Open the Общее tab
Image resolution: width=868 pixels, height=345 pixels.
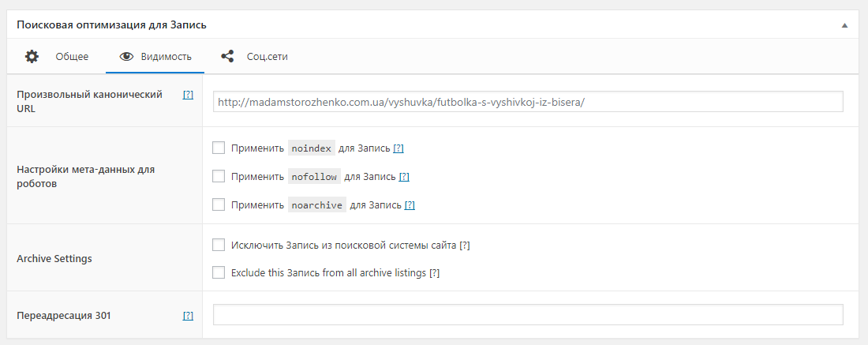point(72,57)
